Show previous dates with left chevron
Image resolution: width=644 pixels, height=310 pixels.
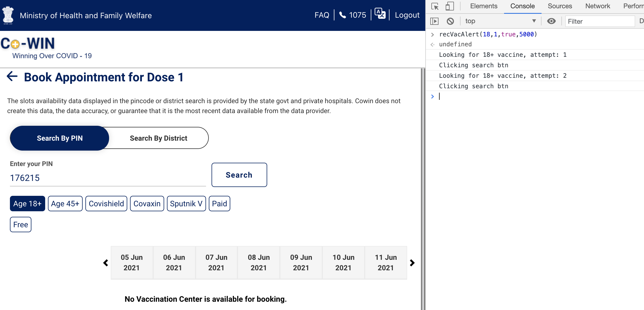[105, 263]
